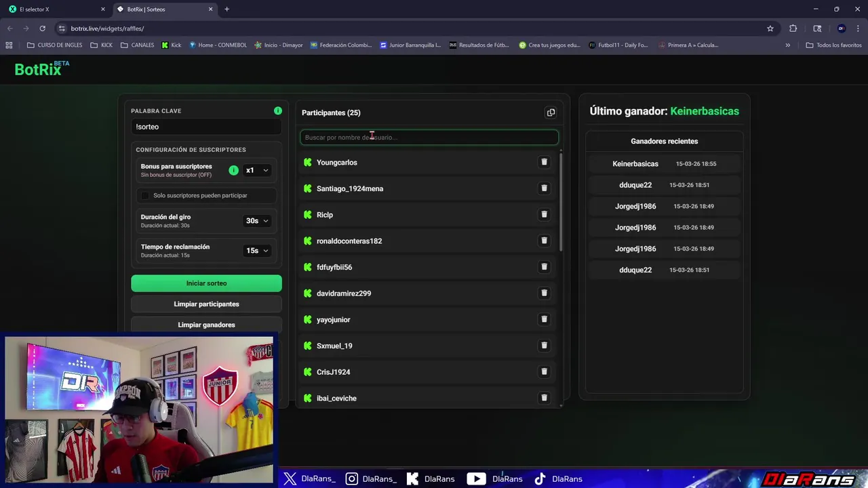Click Limpiar ganadores button
The height and width of the screenshot is (488, 868).
pos(206,325)
